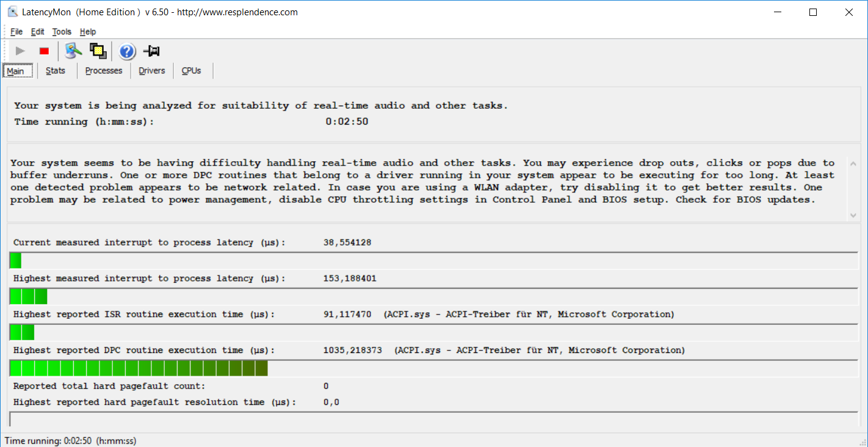The height and width of the screenshot is (447, 868).
Task: Open the Help menu in the menu bar
Action: [88, 32]
